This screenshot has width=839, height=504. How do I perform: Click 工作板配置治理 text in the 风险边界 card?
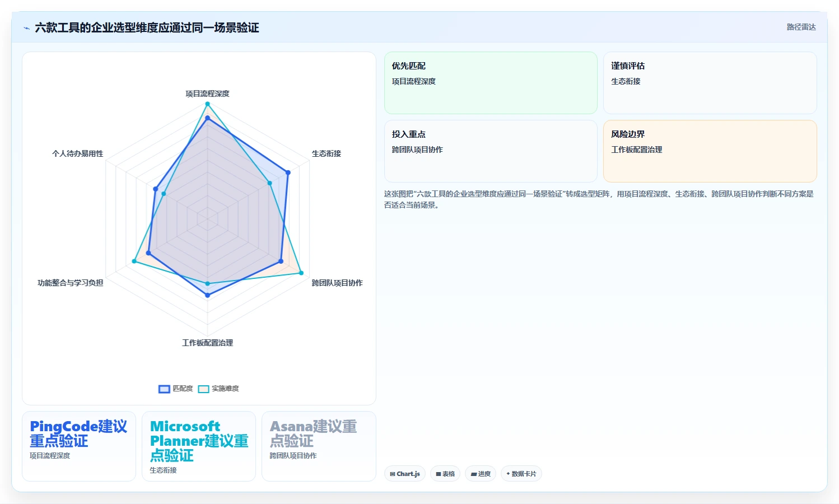(637, 150)
